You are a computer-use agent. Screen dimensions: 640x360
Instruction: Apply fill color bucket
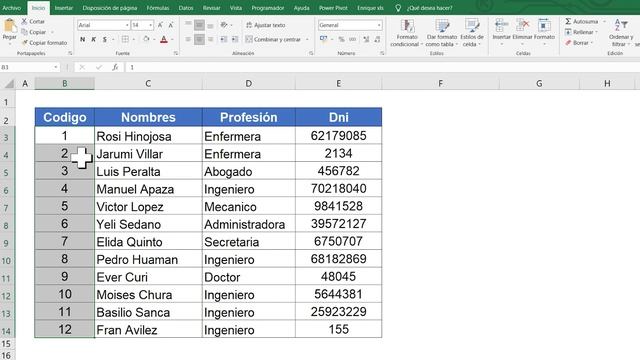point(146,39)
